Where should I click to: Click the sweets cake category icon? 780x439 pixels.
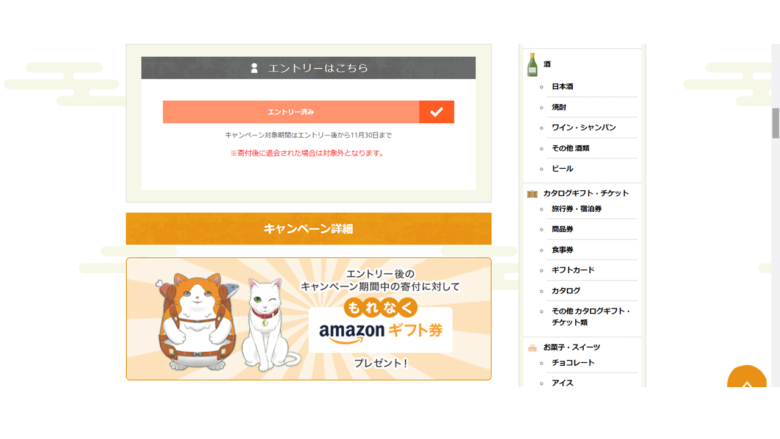pos(532,348)
